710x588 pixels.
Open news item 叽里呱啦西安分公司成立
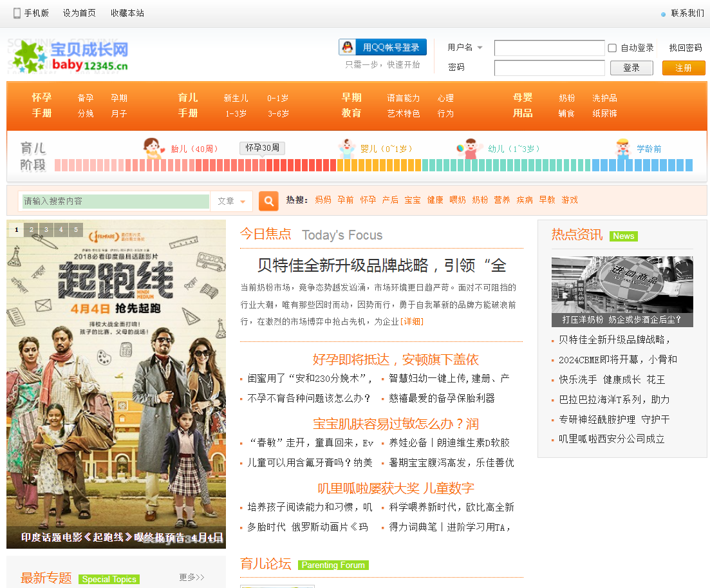click(612, 439)
